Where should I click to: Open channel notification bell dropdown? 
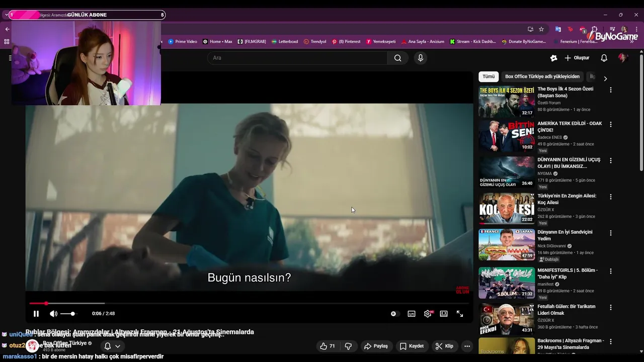tap(112, 346)
